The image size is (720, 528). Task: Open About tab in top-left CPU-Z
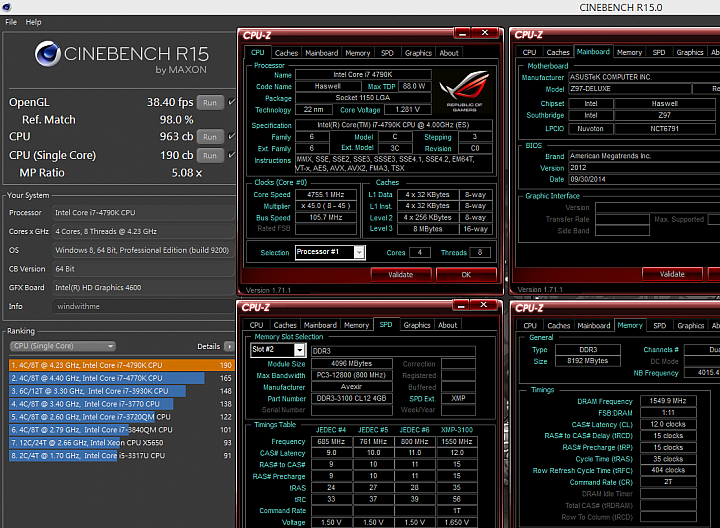[x=449, y=53]
